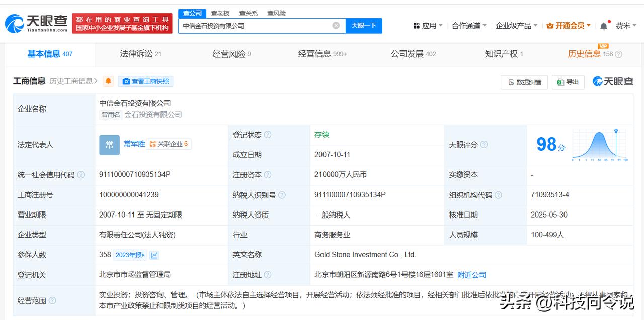
Task: Click help icon next to 注册资本
Action: (268, 175)
